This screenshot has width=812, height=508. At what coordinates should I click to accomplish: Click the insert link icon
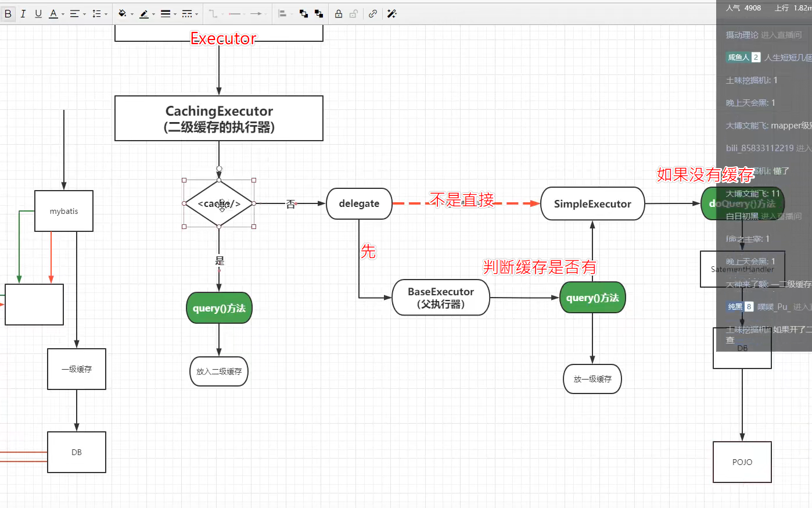pos(372,13)
